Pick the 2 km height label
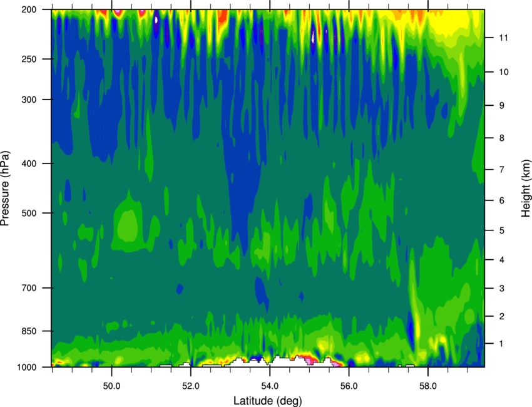This screenshot has height=407, width=532. point(502,316)
